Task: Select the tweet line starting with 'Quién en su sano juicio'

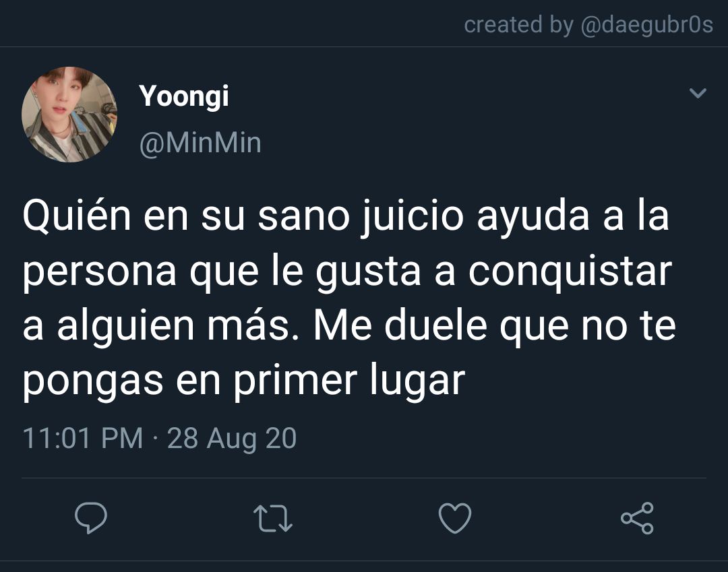Action: (x=346, y=216)
